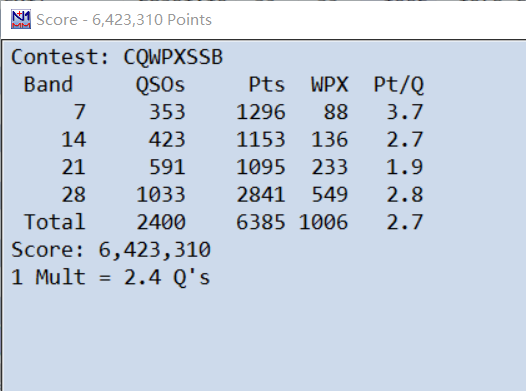
Task: Click the 'Band' column header
Action: 48,85
